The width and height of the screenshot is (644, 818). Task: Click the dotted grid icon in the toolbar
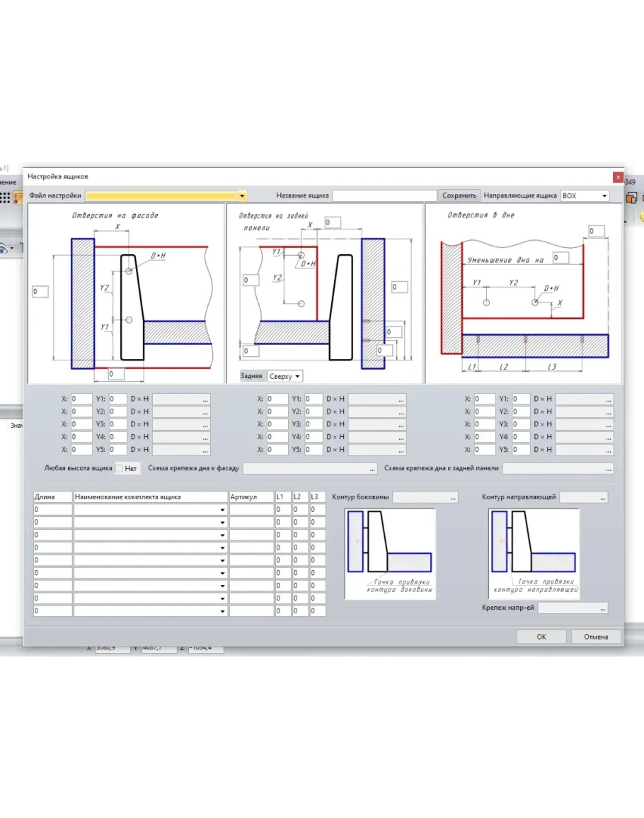click(4, 198)
